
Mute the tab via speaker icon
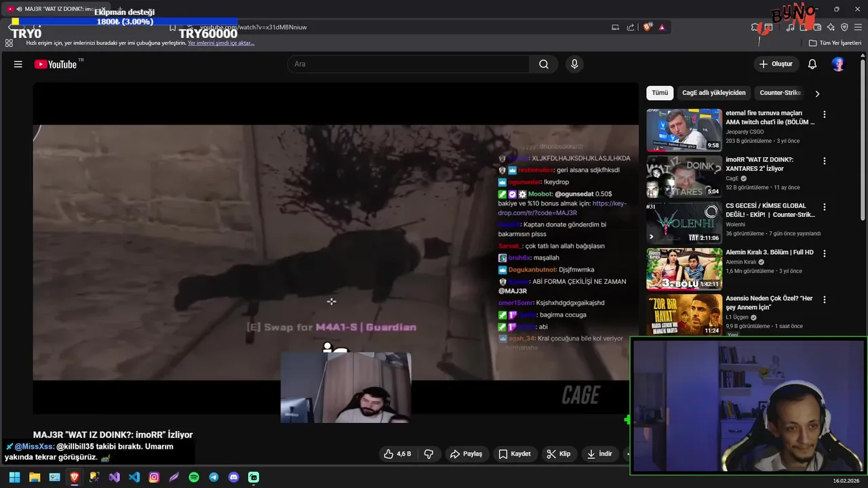point(19,9)
